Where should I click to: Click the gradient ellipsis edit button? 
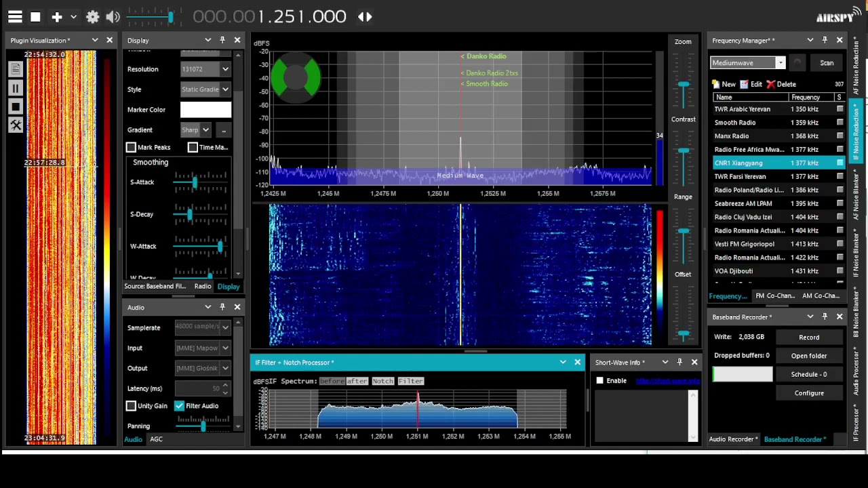coord(223,130)
